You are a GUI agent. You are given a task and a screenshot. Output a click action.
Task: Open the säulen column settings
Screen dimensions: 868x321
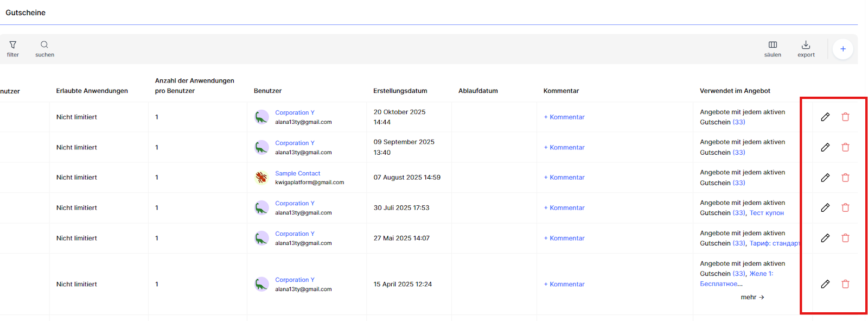773,48
